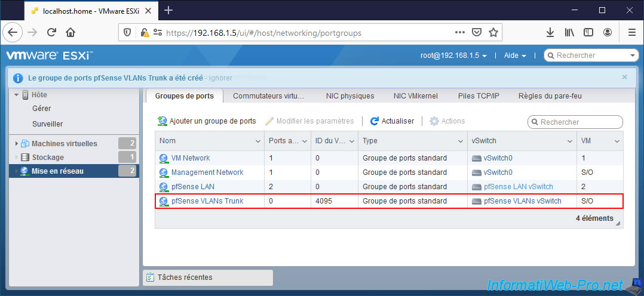Click the Actualiser refresh button
Image resolution: width=644 pixels, height=296 pixels.
coord(392,121)
